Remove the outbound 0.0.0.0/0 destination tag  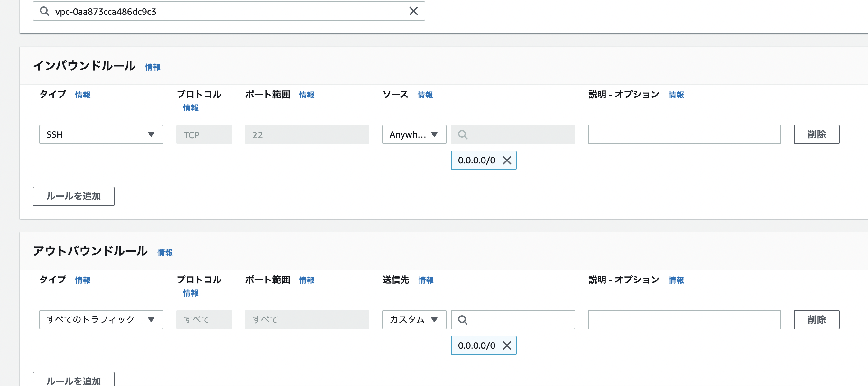507,345
